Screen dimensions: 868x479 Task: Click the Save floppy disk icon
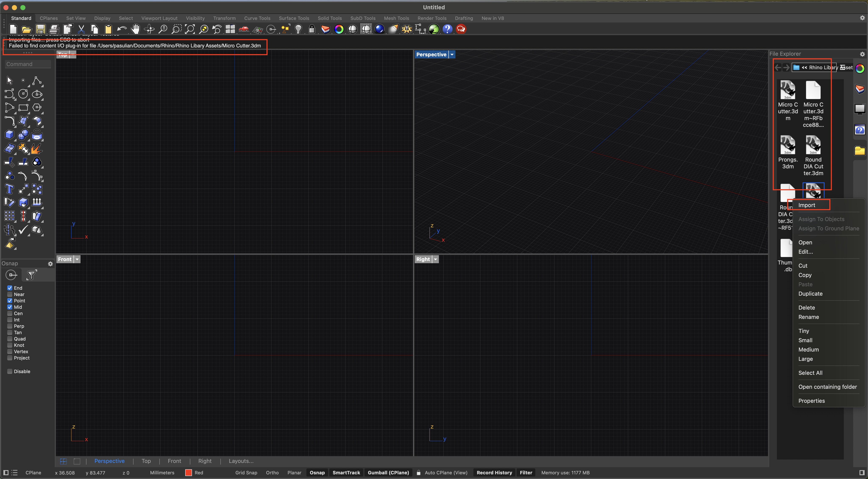pos(40,29)
